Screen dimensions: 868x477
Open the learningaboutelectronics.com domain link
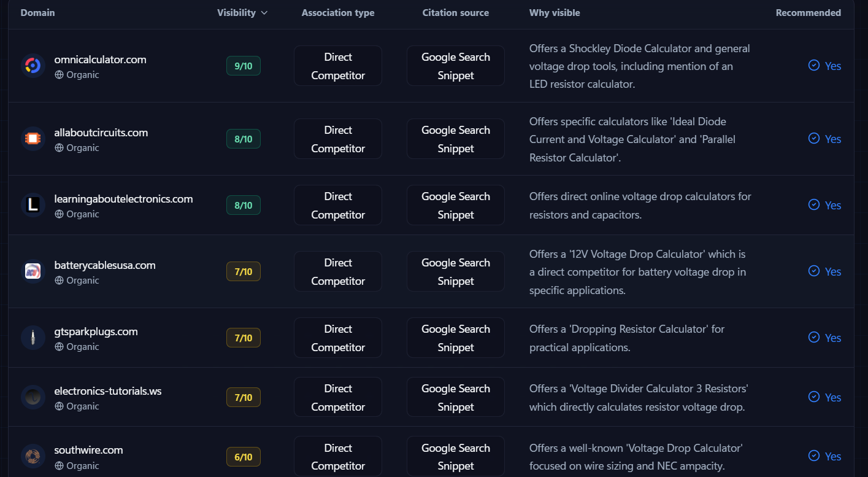123,199
